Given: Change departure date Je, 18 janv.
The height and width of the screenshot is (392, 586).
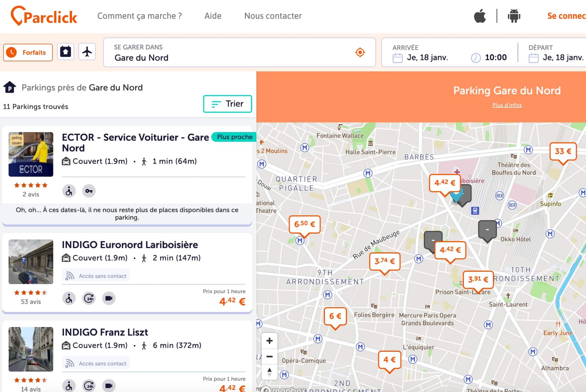Looking at the screenshot, I should pos(563,57).
